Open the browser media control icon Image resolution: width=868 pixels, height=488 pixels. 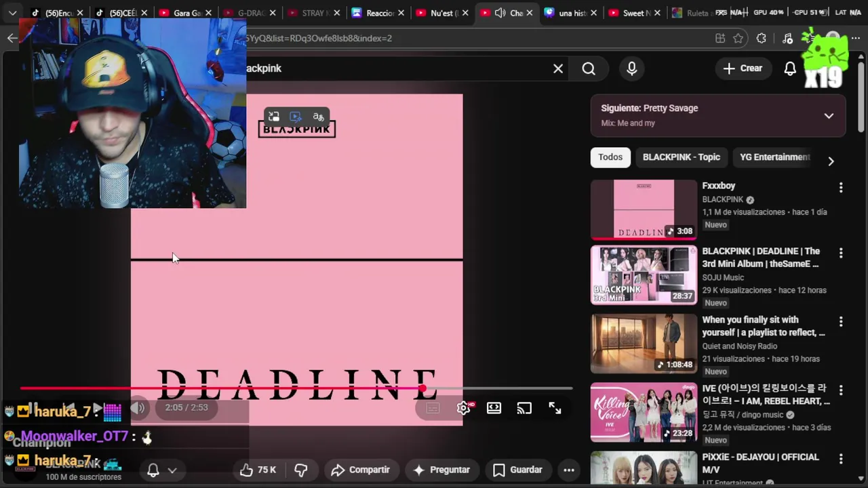coord(787,38)
